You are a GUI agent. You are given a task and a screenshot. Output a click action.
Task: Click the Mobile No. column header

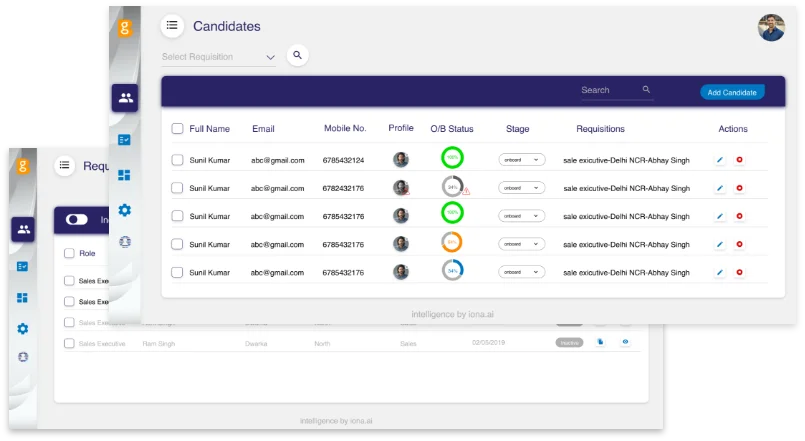[345, 128]
